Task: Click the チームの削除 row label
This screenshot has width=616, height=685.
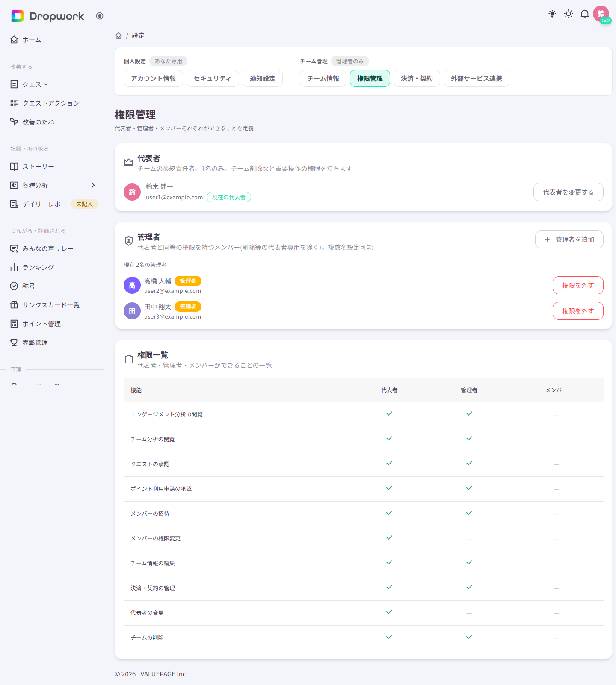Action: pos(147,638)
